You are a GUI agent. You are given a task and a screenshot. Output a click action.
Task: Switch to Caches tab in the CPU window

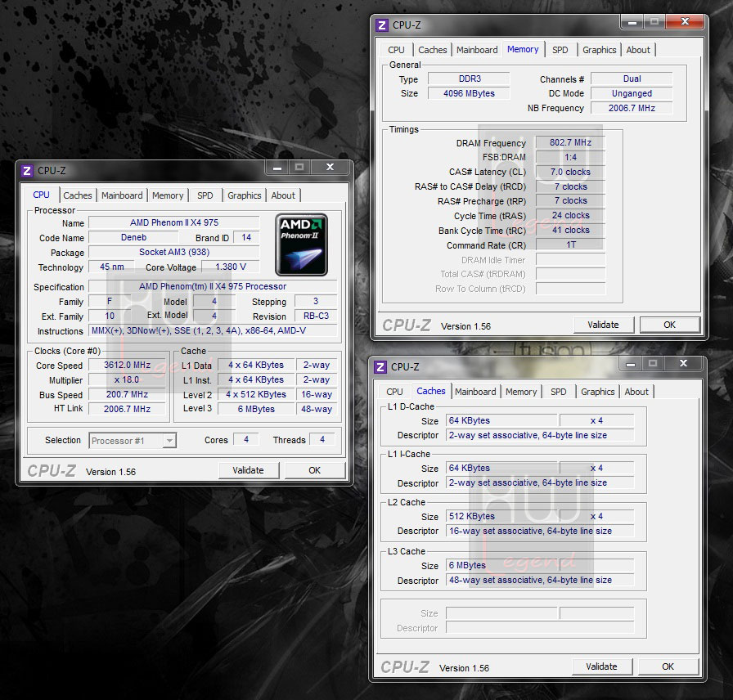(x=78, y=195)
